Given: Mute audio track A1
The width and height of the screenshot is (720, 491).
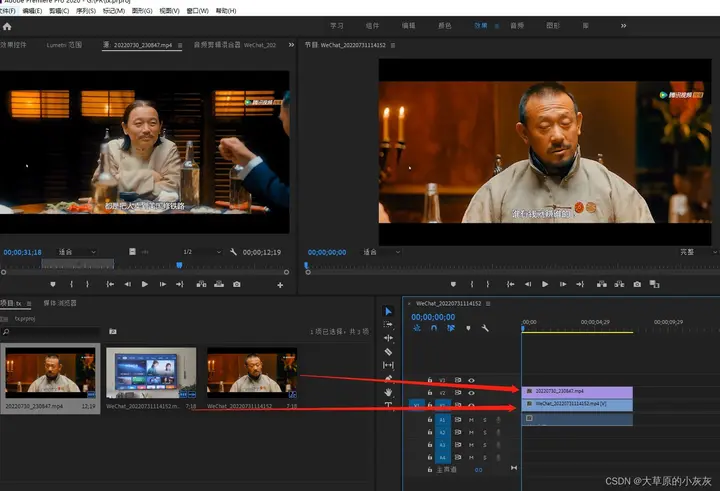Looking at the screenshot, I should (x=471, y=420).
